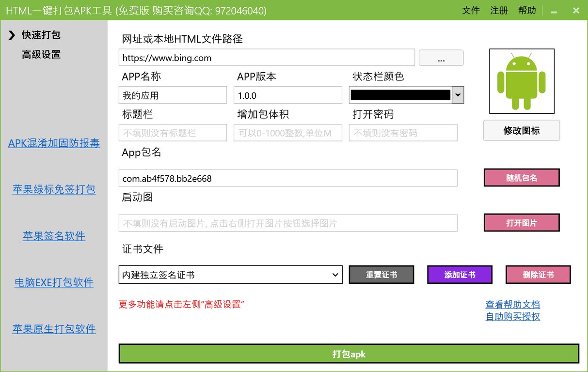Click the 删除证书 button

coord(538,274)
